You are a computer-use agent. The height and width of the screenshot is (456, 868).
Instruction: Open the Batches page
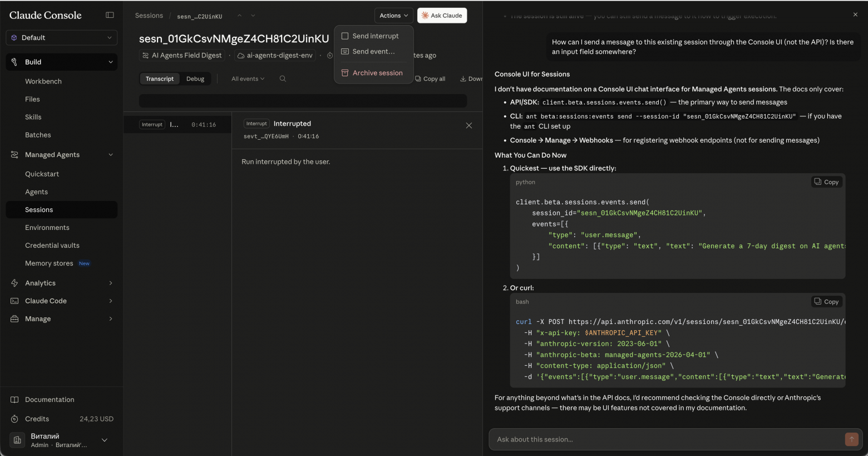tap(38, 135)
